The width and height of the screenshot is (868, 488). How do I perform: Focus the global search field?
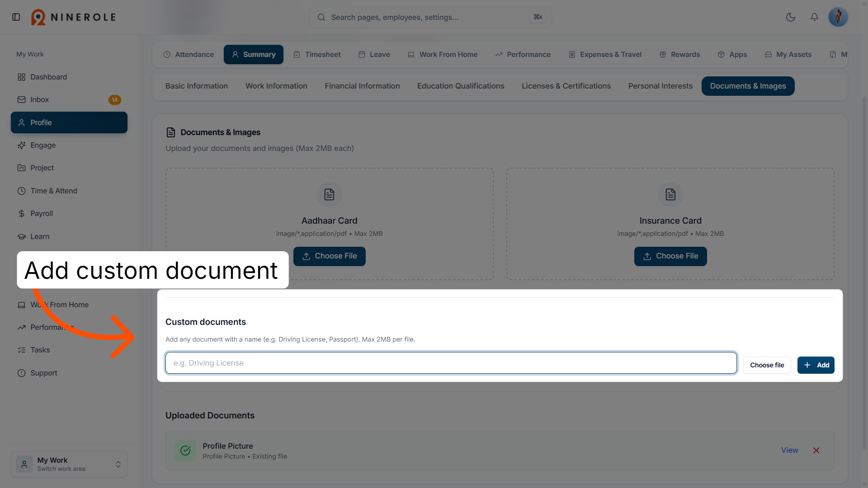click(430, 17)
